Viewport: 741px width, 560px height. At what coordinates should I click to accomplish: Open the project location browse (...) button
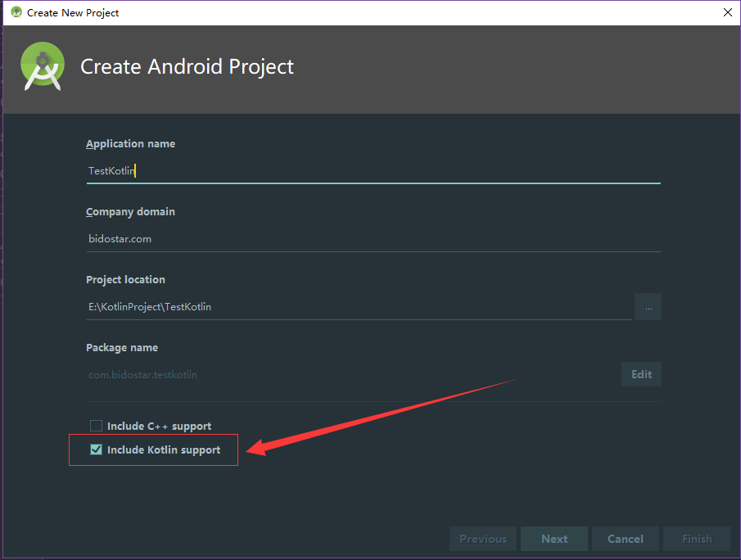pos(648,307)
